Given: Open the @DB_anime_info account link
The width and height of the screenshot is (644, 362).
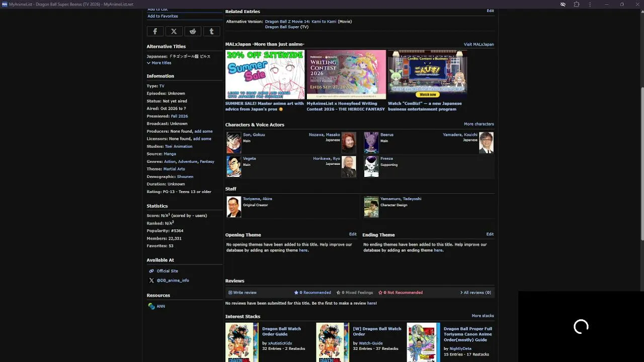Looking at the screenshot, I should pyautogui.click(x=173, y=281).
